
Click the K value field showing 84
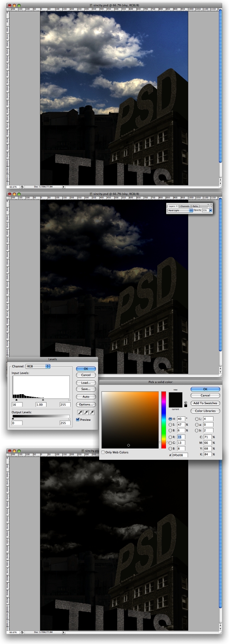(x=208, y=454)
